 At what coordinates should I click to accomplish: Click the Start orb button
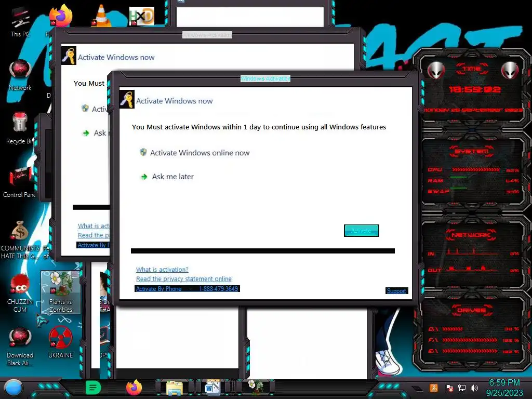pos(14,388)
